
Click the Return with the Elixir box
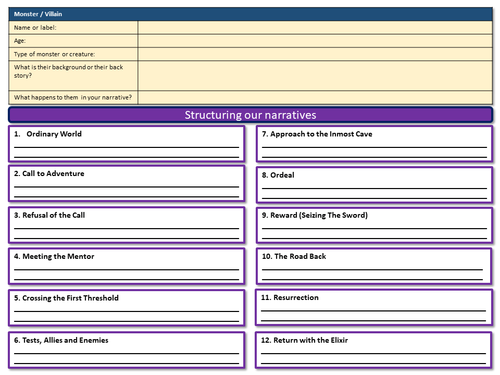click(374, 350)
